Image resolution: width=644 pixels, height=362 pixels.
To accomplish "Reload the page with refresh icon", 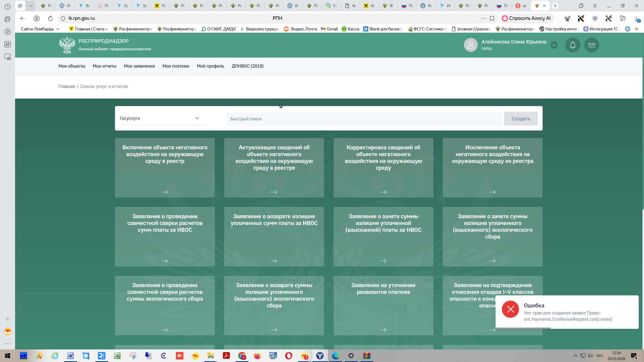I will (x=50, y=18).
